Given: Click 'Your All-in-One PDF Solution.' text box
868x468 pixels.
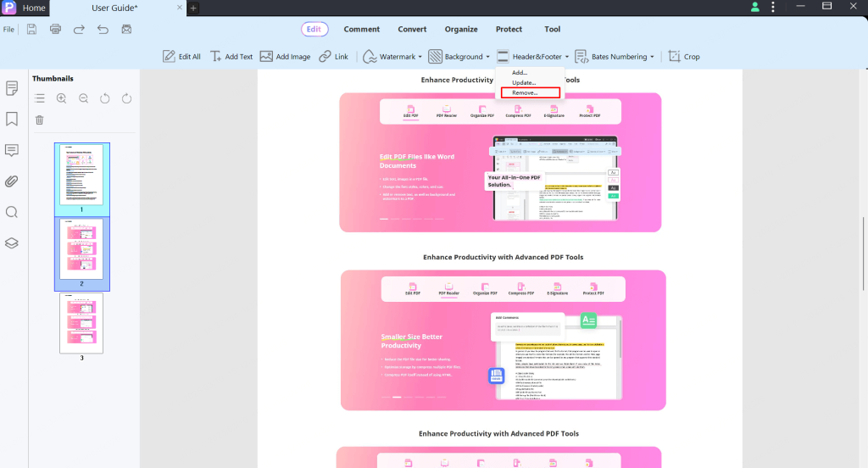Looking at the screenshot, I should click(515, 181).
